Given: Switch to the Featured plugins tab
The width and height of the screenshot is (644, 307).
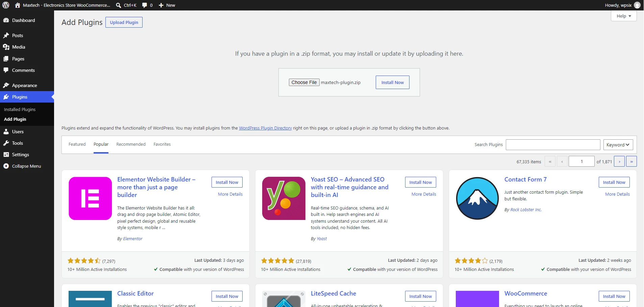Looking at the screenshot, I should 77,144.
